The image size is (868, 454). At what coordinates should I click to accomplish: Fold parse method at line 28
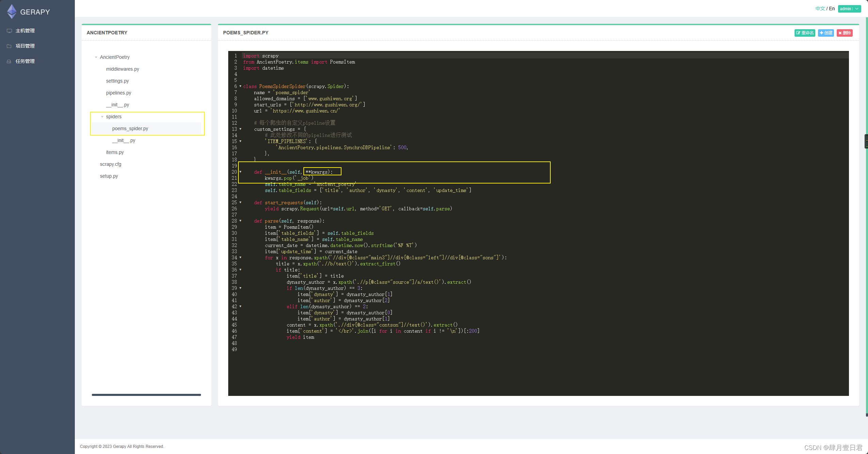(240, 221)
